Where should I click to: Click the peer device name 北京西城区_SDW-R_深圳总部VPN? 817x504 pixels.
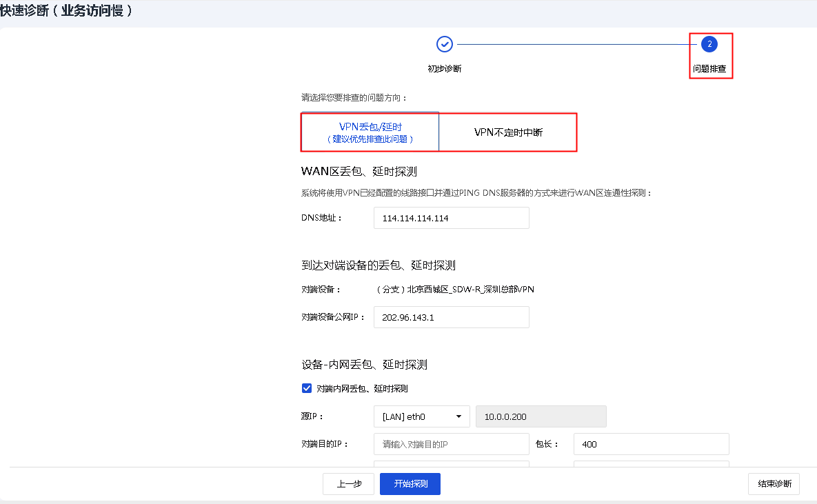click(456, 290)
